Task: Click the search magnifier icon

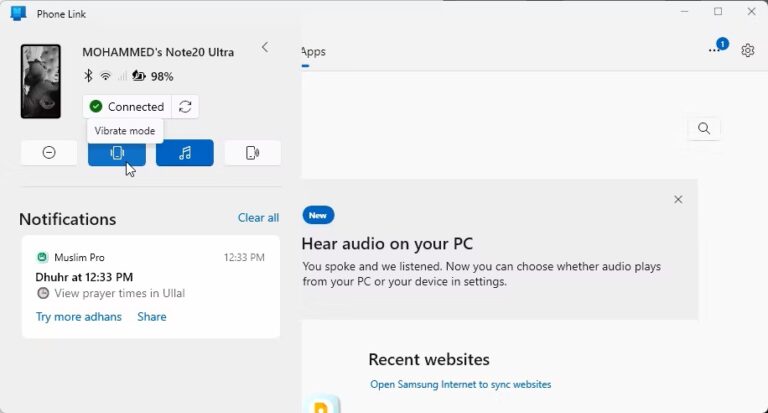Action: coord(704,128)
